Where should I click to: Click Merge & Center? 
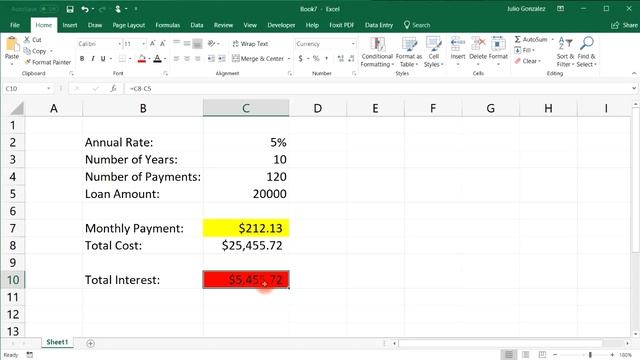point(258,59)
